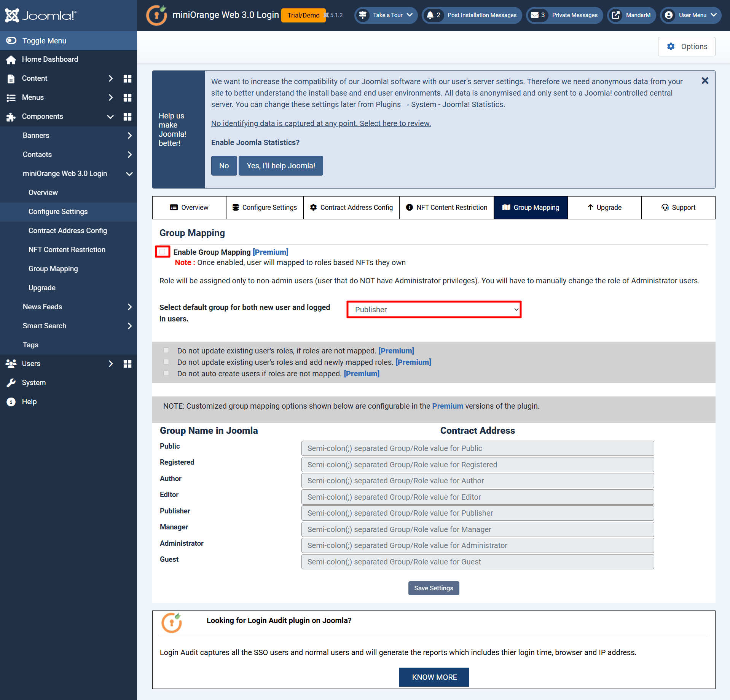Expand the News Feeds submenu
The width and height of the screenshot is (730, 700).
pos(129,307)
